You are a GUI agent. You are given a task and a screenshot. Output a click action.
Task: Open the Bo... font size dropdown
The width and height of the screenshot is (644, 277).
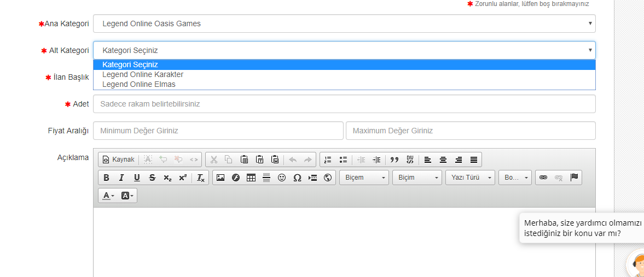click(515, 178)
